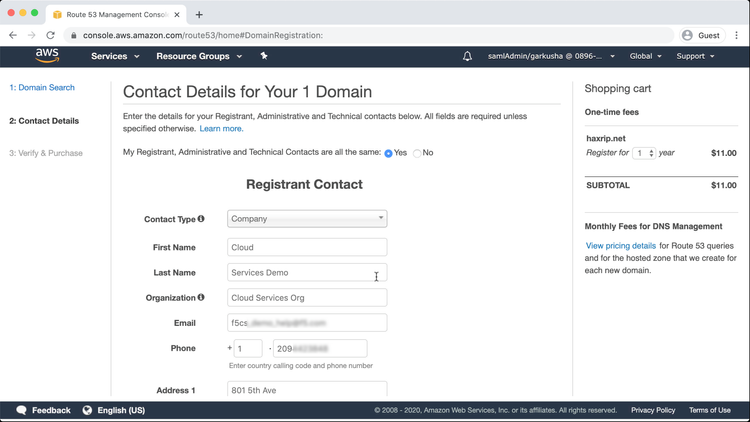This screenshot has height=422, width=750.
Task: Select No for same contacts
Action: tap(417, 153)
